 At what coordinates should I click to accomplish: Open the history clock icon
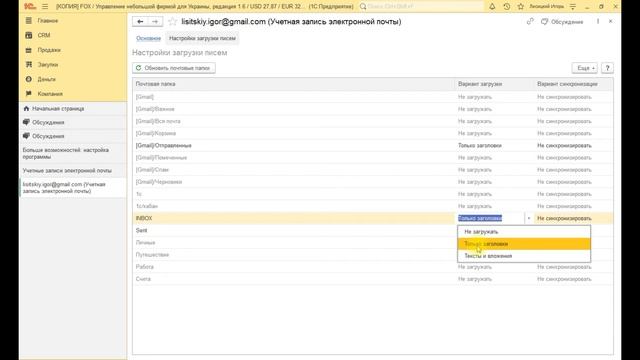tap(507, 7)
